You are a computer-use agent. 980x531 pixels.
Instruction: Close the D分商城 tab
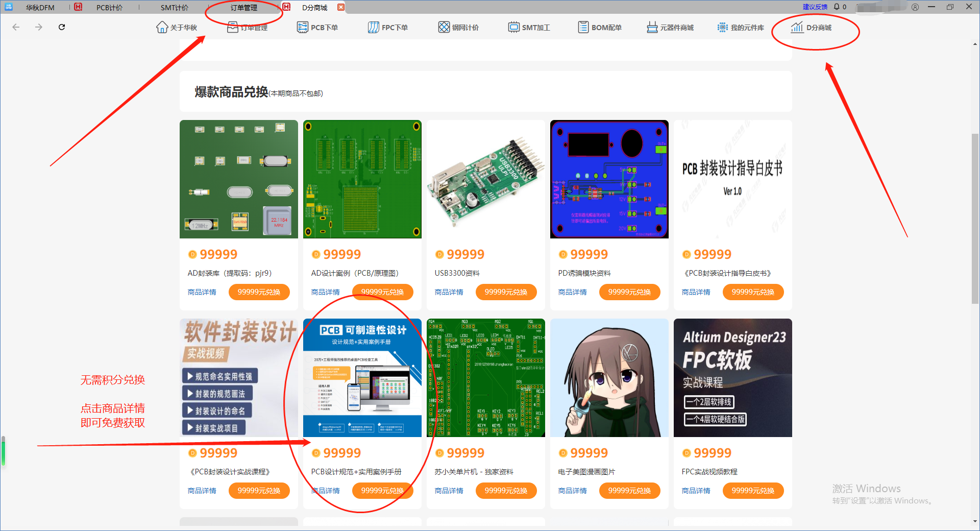tap(341, 7)
